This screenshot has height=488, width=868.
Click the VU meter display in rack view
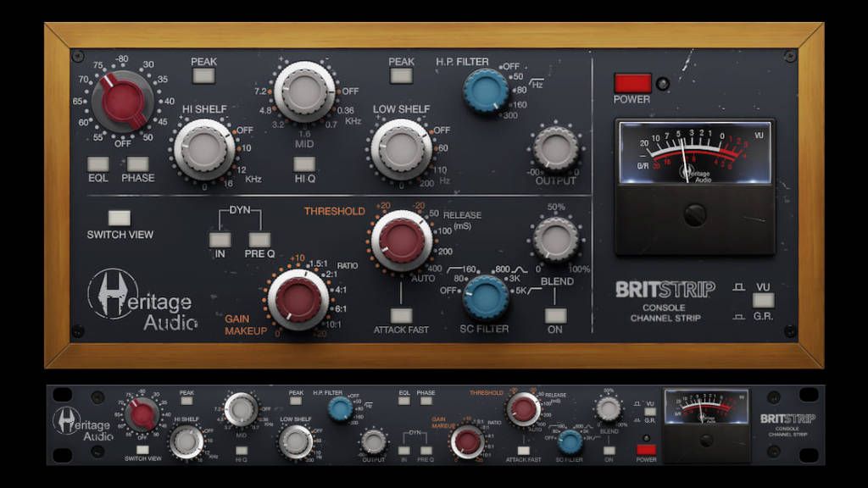(x=706, y=408)
